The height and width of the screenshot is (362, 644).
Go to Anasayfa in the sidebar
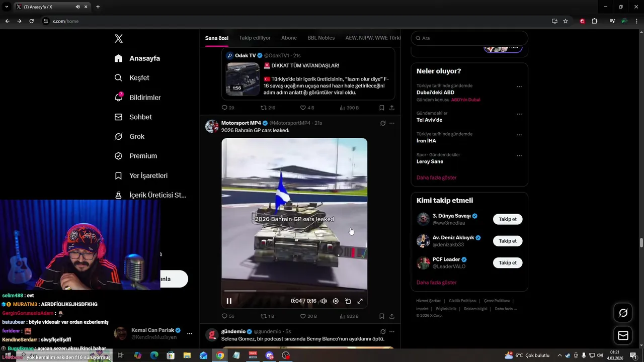pos(137,58)
